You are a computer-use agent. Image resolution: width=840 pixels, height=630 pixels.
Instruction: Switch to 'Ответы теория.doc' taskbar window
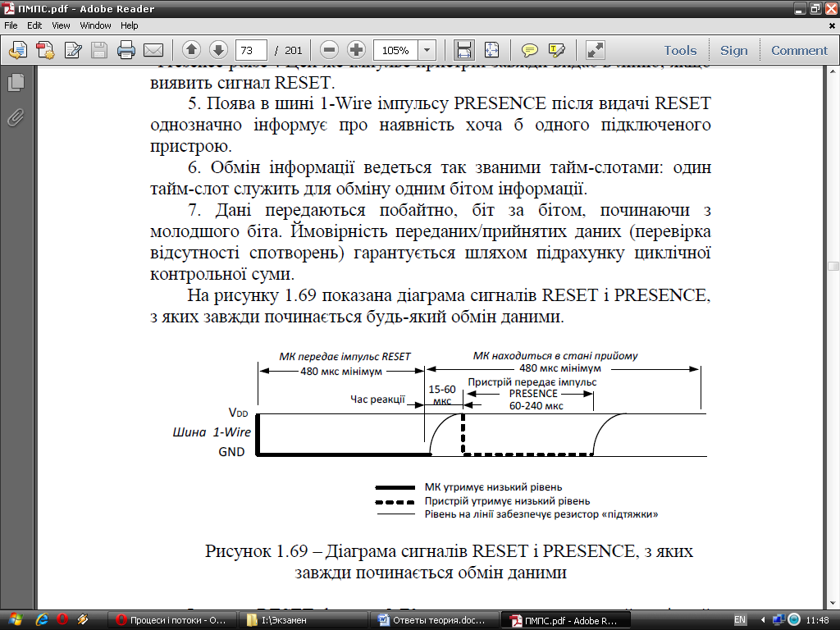433,620
